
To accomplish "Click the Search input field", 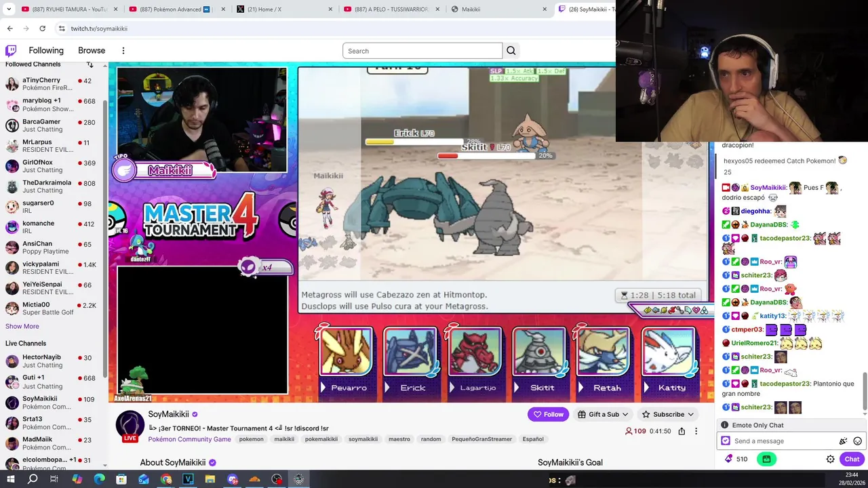I will click(422, 51).
